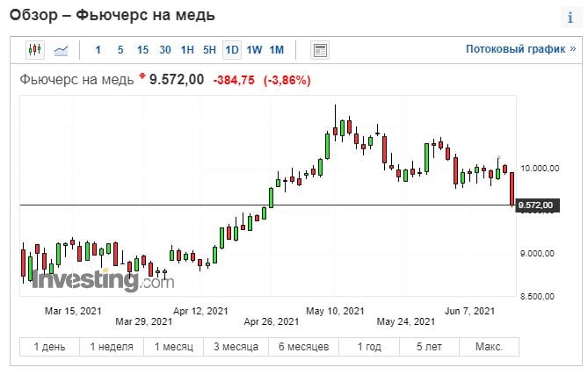Open the news and events panel icon
The width and height of the screenshot is (588, 382).
point(320,50)
